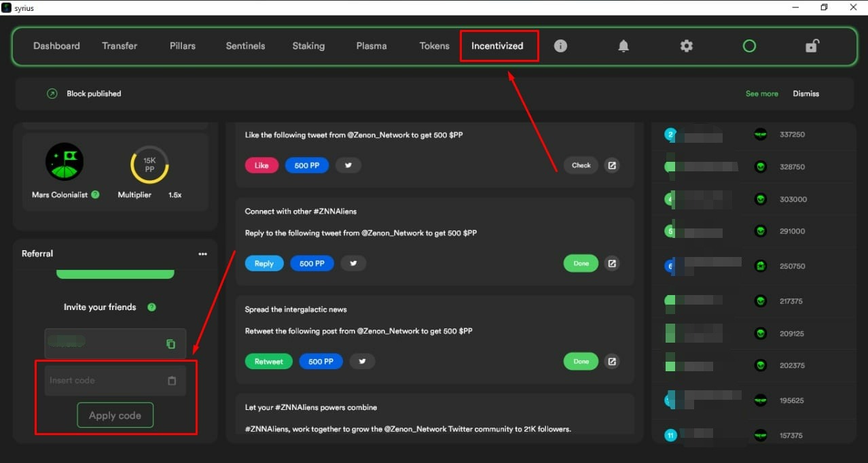
Task: Click the green sync status circle
Action: [749, 46]
